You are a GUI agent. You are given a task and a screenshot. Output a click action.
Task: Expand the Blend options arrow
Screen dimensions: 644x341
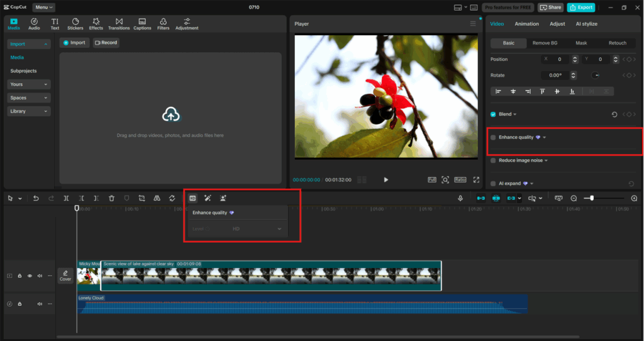pos(514,115)
